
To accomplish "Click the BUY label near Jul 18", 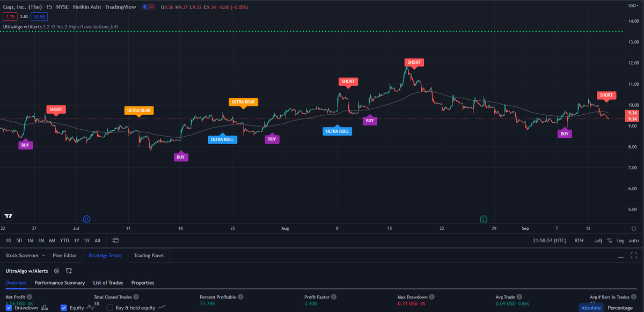I will (181, 157).
